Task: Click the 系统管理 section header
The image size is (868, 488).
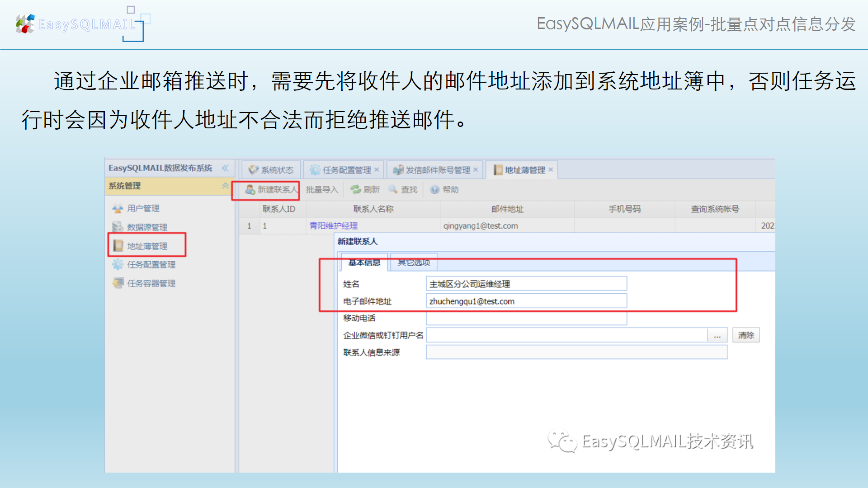Action: click(x=169, y=186)
